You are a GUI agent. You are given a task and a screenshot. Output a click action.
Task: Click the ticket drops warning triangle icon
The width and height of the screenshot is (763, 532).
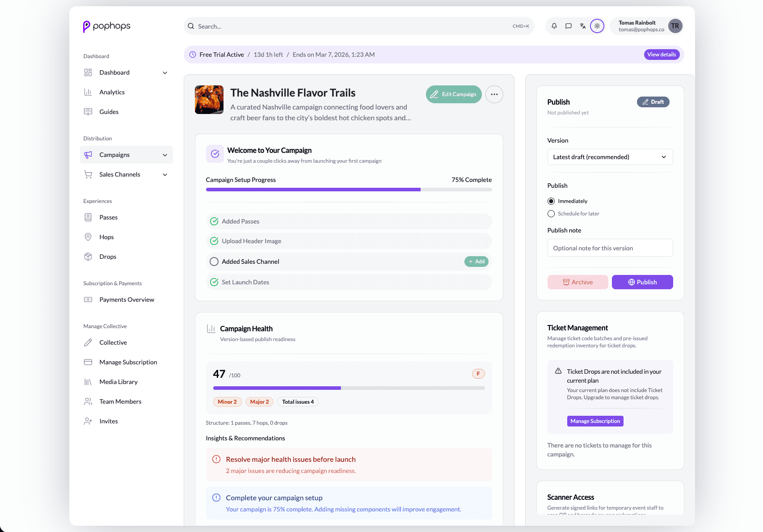point(558,371)
